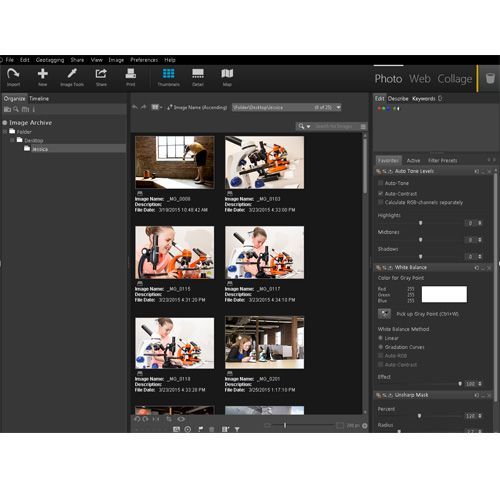Adjust the Midtones value stepper

[x=480, y=240]
